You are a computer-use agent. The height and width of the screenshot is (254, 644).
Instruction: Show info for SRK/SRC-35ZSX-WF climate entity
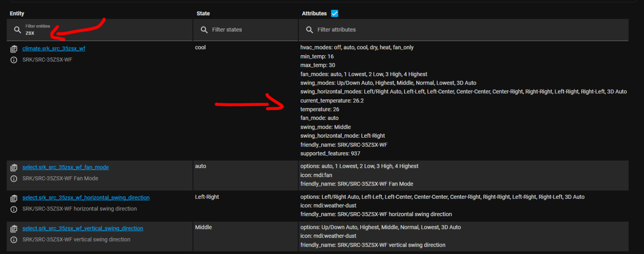click(14, 60)
